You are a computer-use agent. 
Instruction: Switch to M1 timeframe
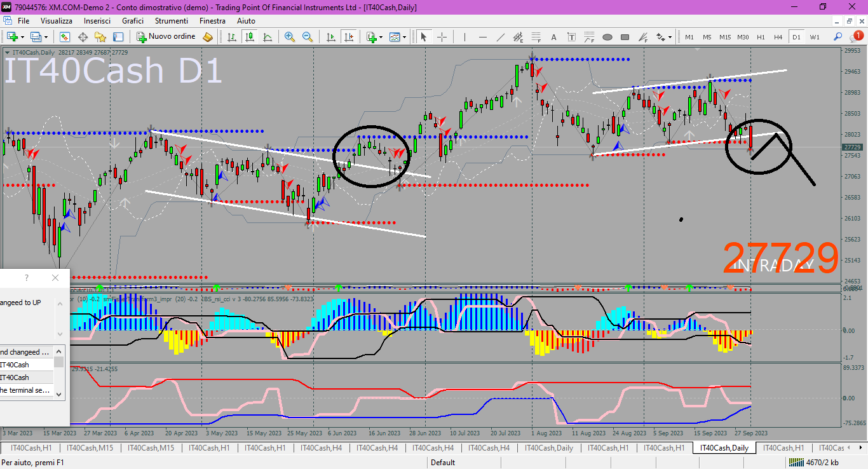click(689, 37)
